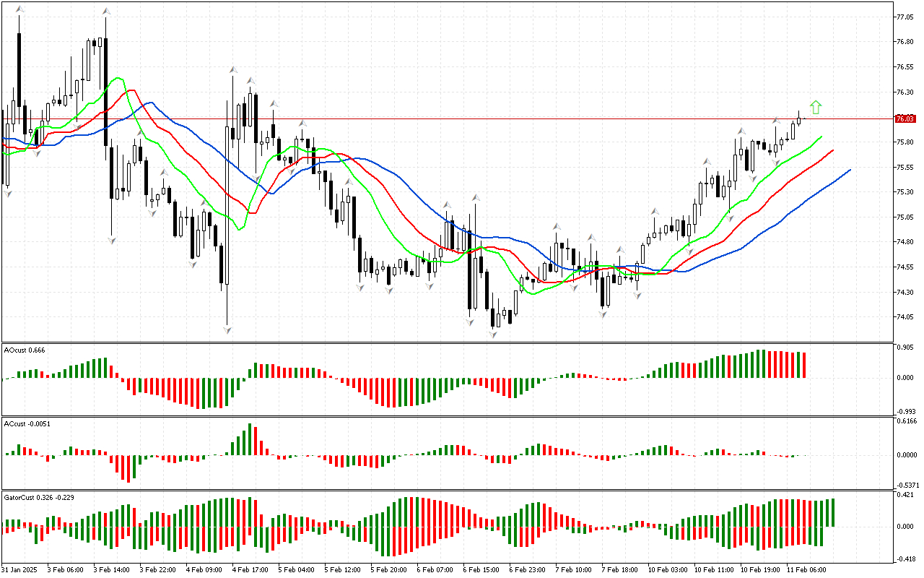Click the 4 Feb 09:00 time label
This screenshot has width=924, height=578.
click(204, 570)
